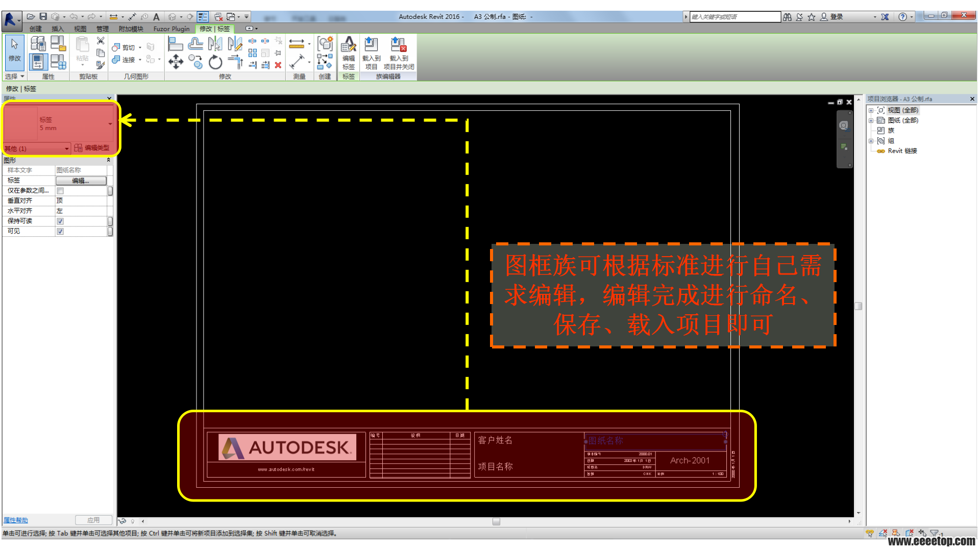Open the 连接 geometry dropdown arrow
This screenshot has height=551, width=980.
tap(140, 60)
